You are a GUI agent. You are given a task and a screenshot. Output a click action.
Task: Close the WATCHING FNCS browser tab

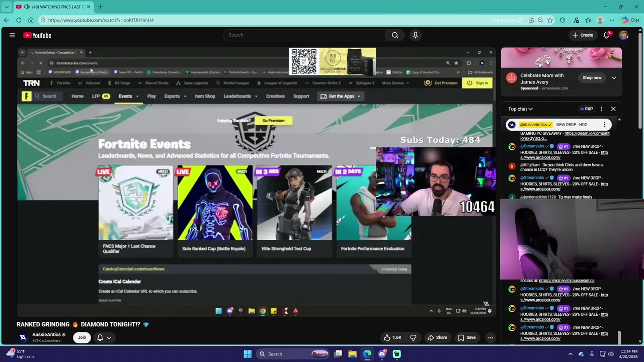coord(88,7)
